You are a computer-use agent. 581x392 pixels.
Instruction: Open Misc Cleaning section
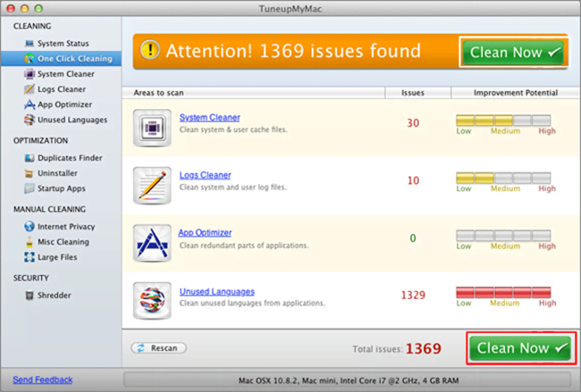click(63, 242)
